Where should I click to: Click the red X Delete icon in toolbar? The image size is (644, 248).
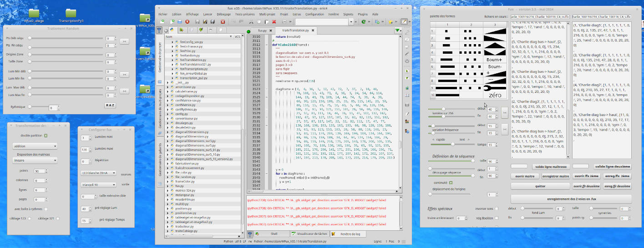click(x=274, y=21)
